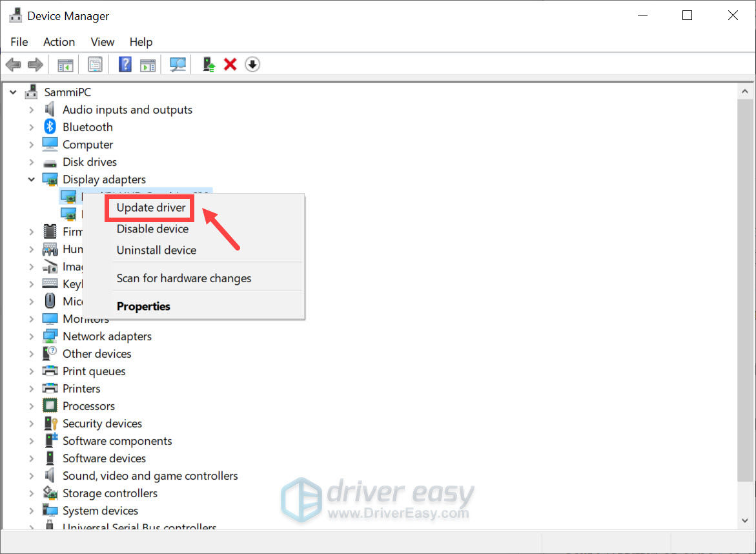Expand the Security devices chevron

[32, 424]
